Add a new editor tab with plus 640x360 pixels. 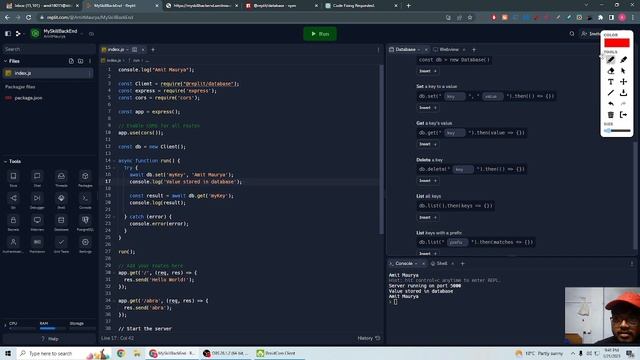pos(153,50)
